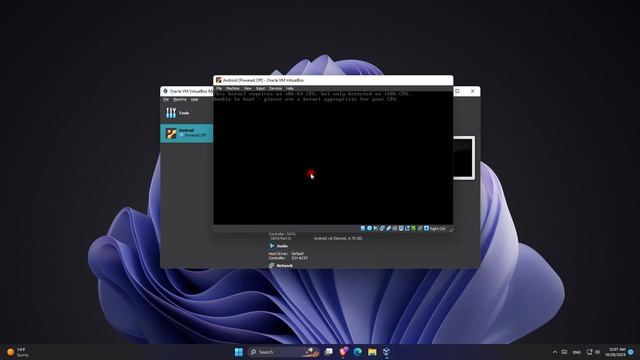The height and width of the screenshot is (360, 640).
Task: Open View menu in Android VM window
Action: pyautogui.click(x=248, y=88)
